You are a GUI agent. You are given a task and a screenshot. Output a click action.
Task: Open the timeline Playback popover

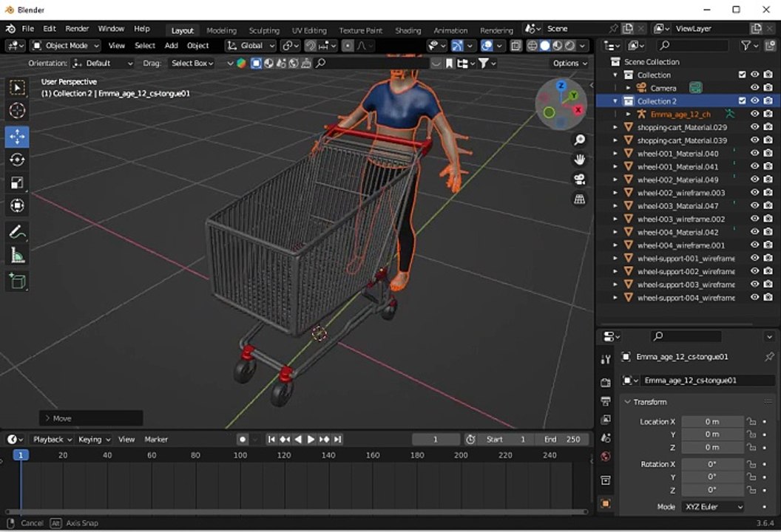tap(53, 440)
